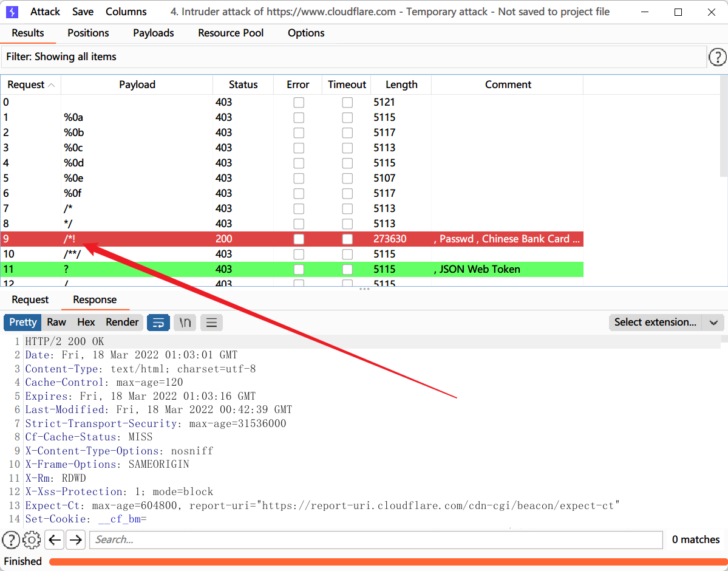
Task: Click the JSON Web Token comment
Action: (477, 270)
